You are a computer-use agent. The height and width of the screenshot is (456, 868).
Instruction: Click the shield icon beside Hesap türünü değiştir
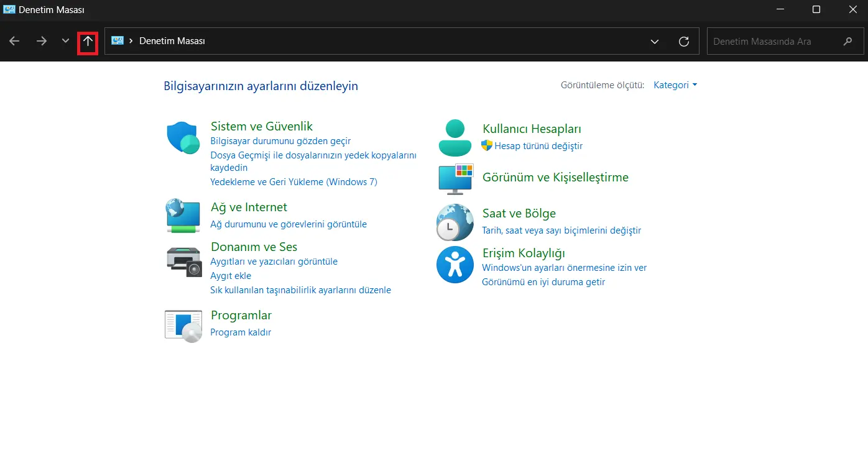(487, 145)
